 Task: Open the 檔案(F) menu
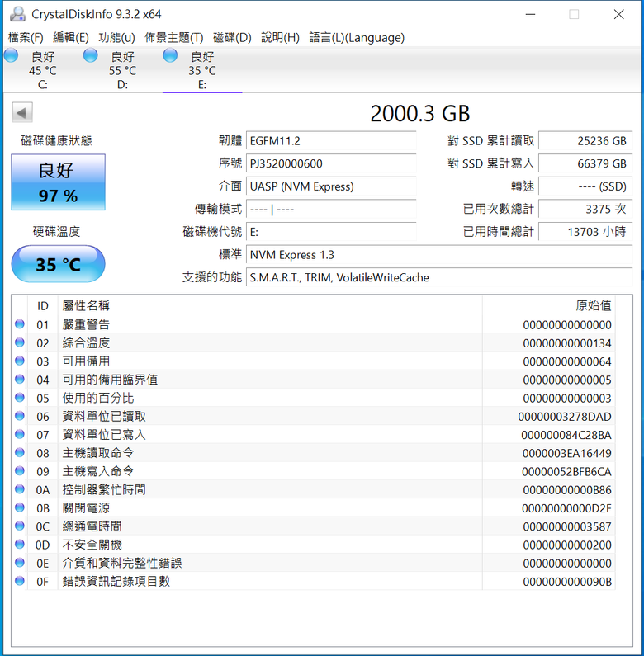coord(26,38)
